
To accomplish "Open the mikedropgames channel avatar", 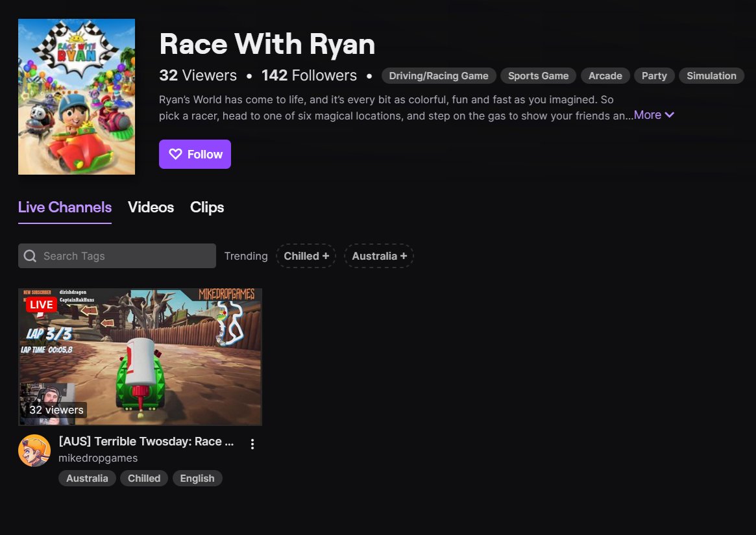I will coord(34,451).
